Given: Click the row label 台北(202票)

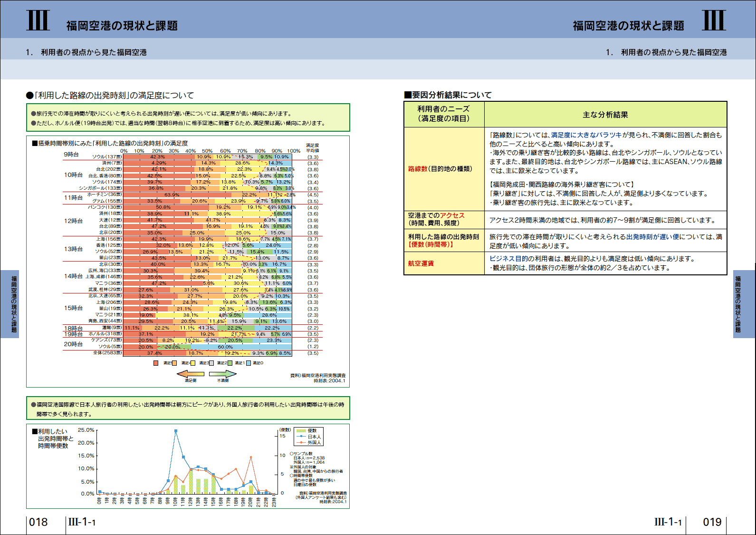Looking at the screenshot, I should pos(109,169).
